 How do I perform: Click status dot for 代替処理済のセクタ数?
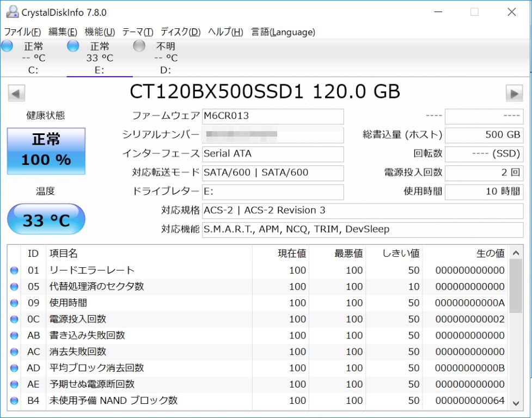(x=14, y=286)
